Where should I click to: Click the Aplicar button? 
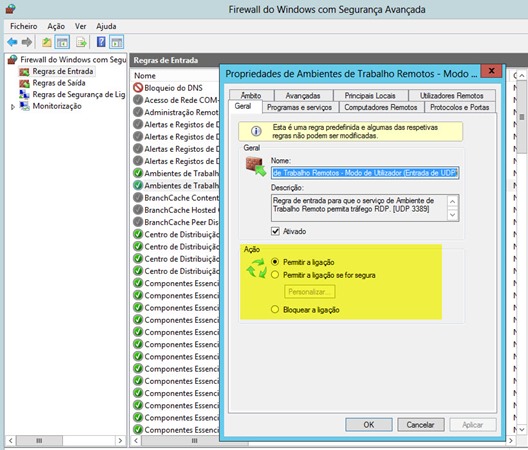[x=472, y=425]
